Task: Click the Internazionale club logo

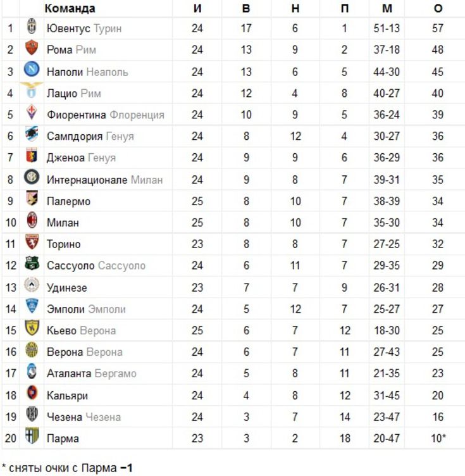Action: click(x=32, y=177)
